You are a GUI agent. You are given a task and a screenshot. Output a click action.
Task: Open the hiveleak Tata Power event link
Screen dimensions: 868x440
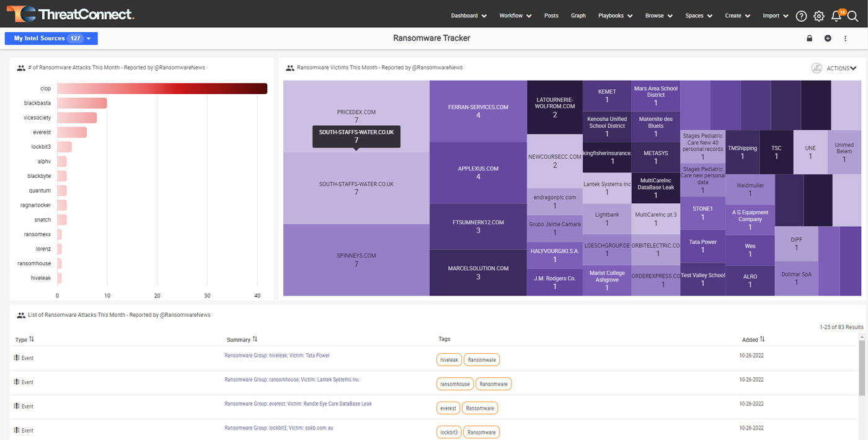coord(277,356)
